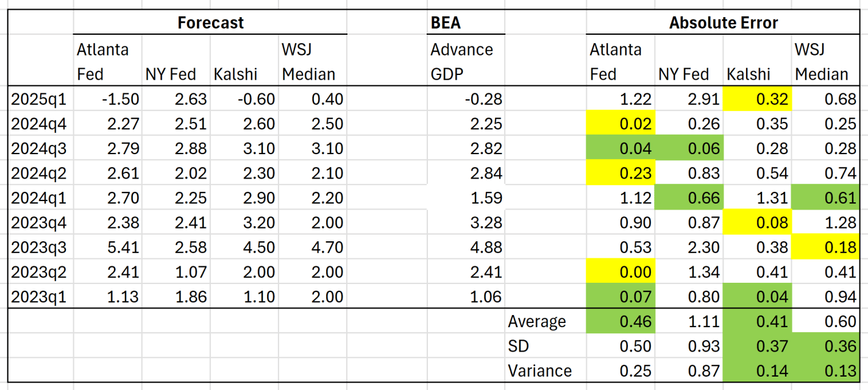The image size is (868, 390).
Task: Click Atlanta Fed forecast value -1.50
Action: tap(108, 99)
